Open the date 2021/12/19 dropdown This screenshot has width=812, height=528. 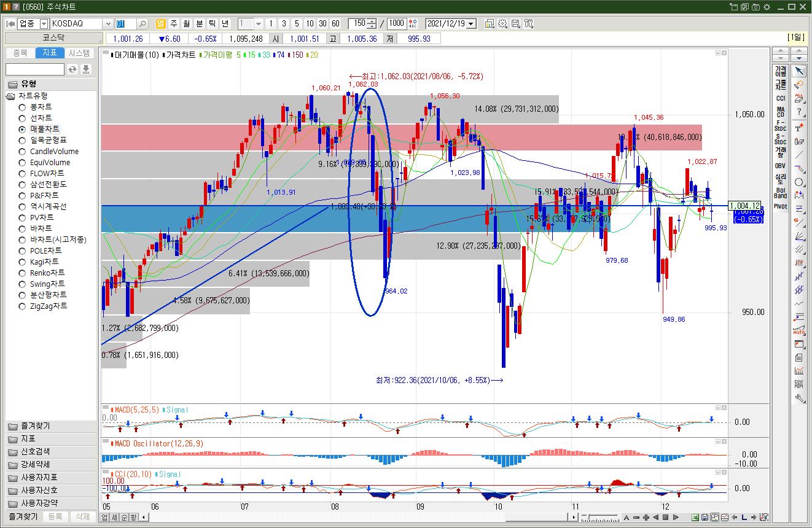[x=471, y=23]
